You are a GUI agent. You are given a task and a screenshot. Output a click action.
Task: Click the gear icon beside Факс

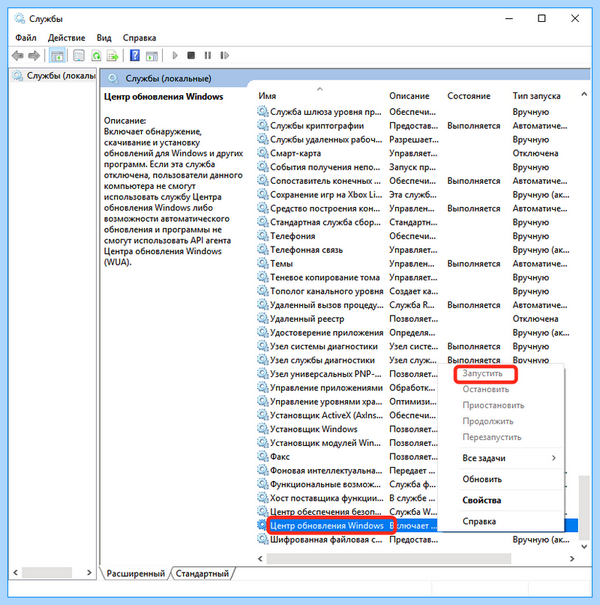(x=263, y=456)
